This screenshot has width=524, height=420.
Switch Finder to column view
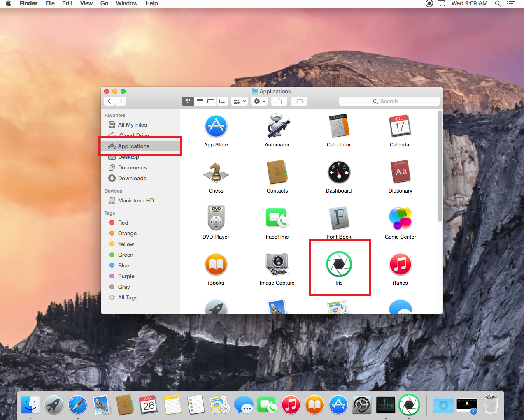(x=211, y=101)
